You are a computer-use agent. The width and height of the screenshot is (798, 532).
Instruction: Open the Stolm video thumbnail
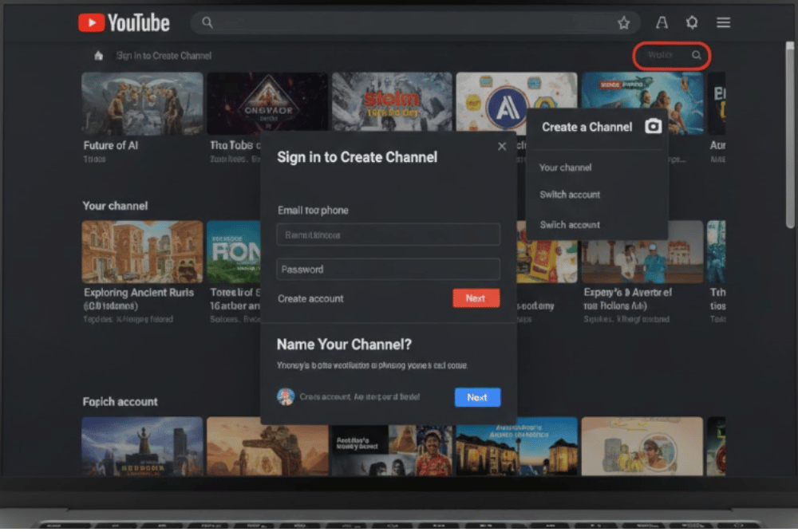click(392, 102)
